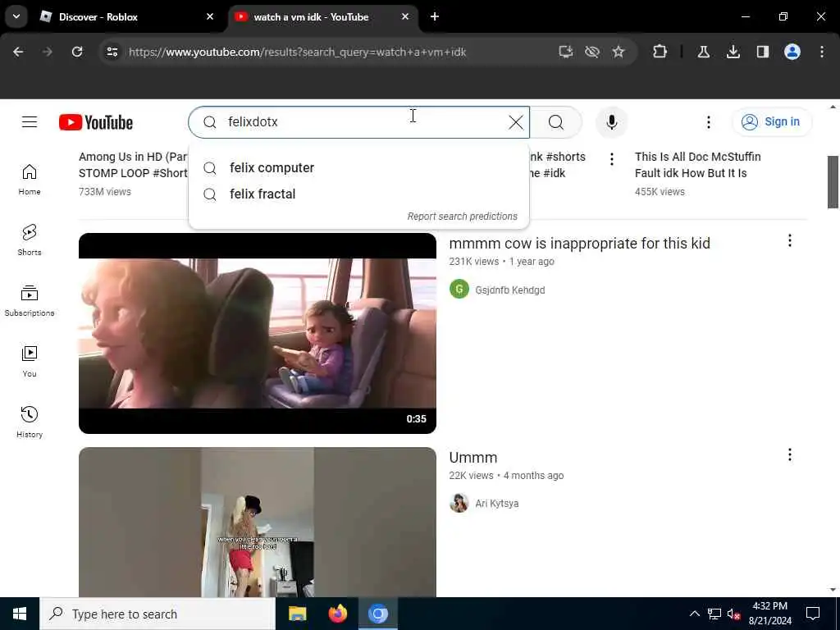
Task: Click the crossed-eye tracking protection icon
Action: click(x=592, y=52)
